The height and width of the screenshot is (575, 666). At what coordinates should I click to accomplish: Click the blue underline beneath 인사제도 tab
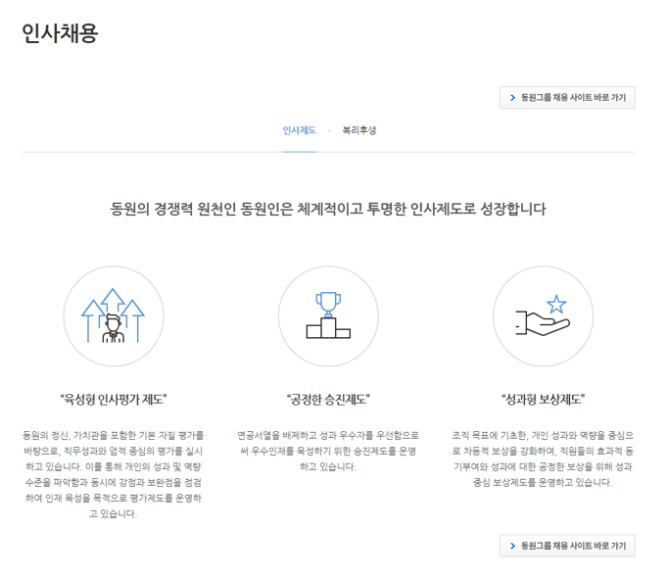299,152
